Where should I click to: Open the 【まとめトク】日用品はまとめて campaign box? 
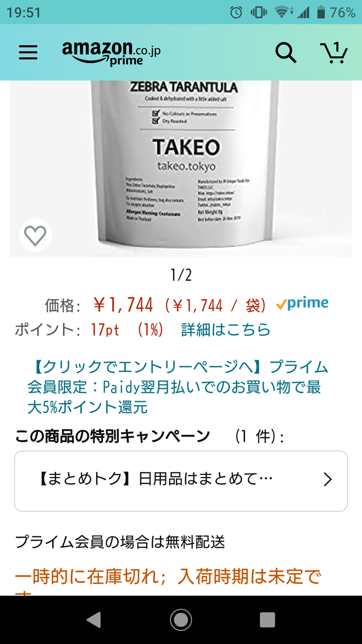(181, 481)
